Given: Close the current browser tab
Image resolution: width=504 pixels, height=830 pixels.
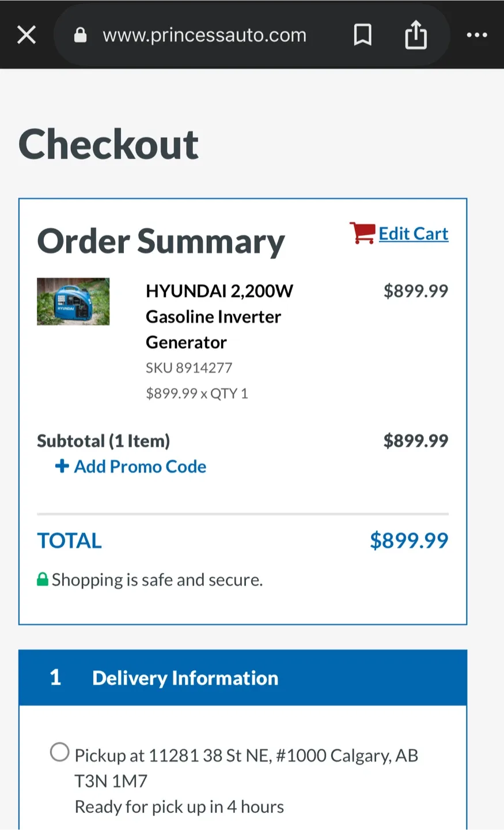Looking at the screenshot, I should coord(26,35).
